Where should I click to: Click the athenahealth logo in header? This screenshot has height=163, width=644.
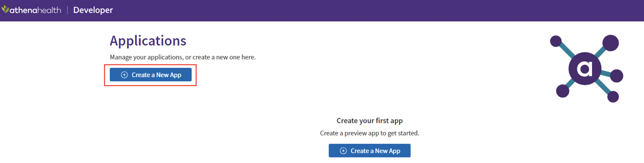[x=31, y=10]
